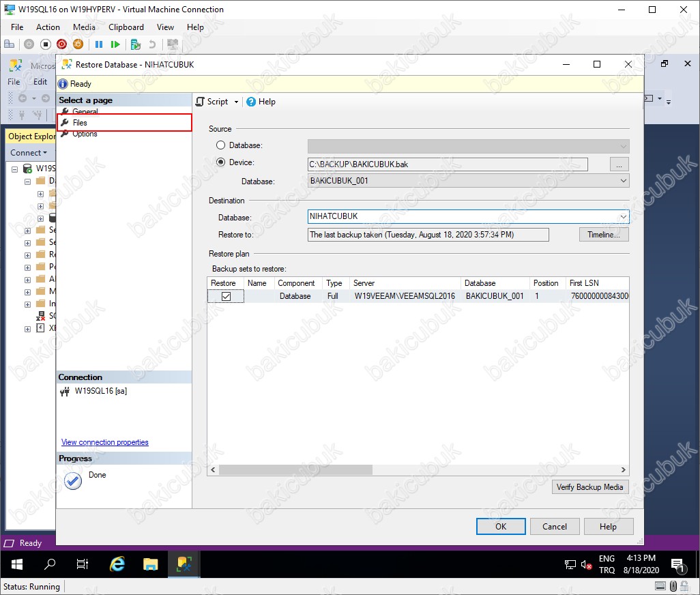Open the Script dropdown arrow

[x=236, y=102]
